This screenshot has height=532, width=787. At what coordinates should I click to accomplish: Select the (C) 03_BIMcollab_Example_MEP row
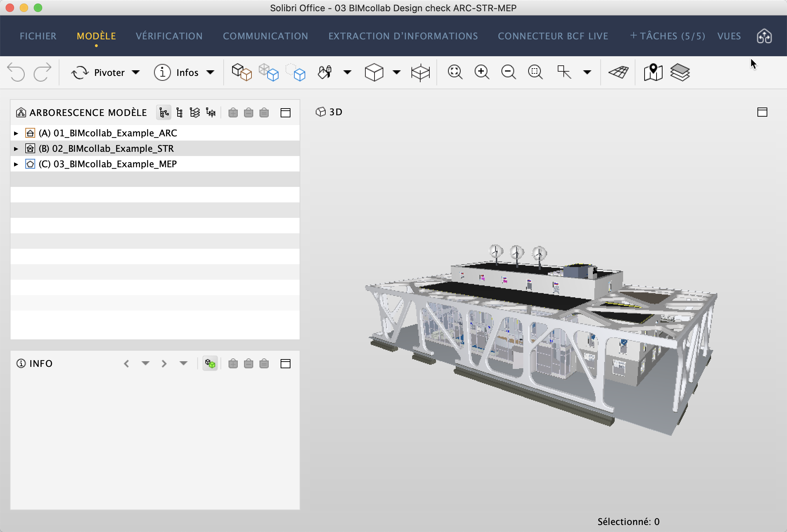coord(155,164)
